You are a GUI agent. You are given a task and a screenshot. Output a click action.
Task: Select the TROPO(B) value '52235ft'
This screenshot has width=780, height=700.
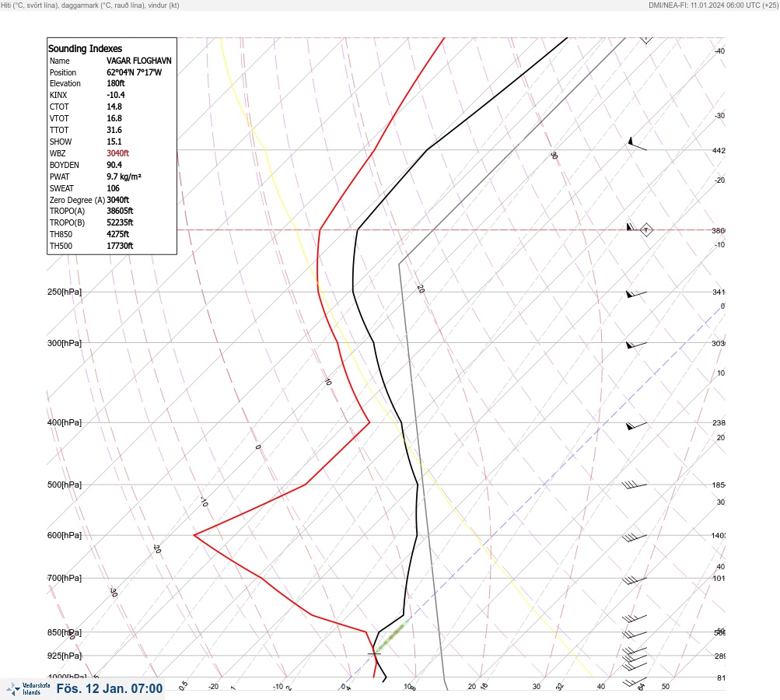point(120,222)
